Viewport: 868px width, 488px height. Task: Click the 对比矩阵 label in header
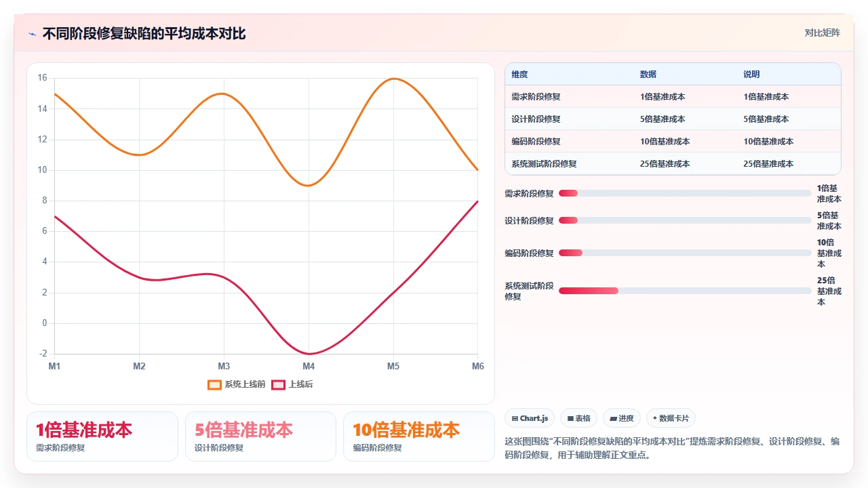click(x=823, y=33)
